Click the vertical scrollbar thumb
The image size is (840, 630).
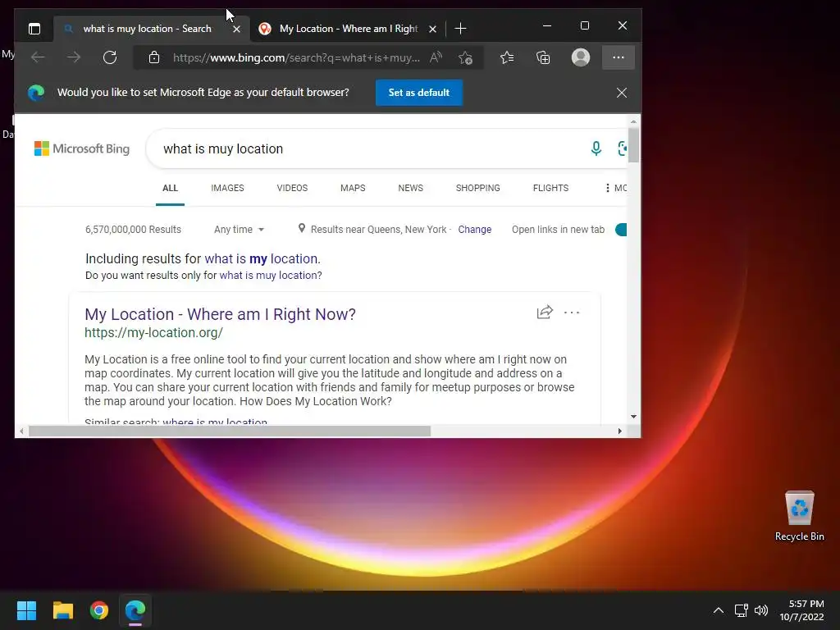(x=634, y=144)
